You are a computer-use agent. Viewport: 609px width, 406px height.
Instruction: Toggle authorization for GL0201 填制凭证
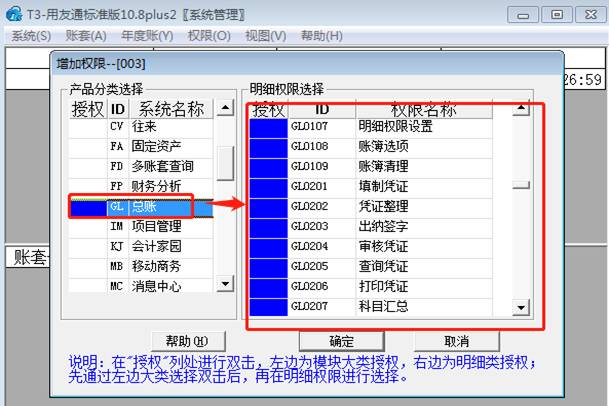[x=267, y=186]
